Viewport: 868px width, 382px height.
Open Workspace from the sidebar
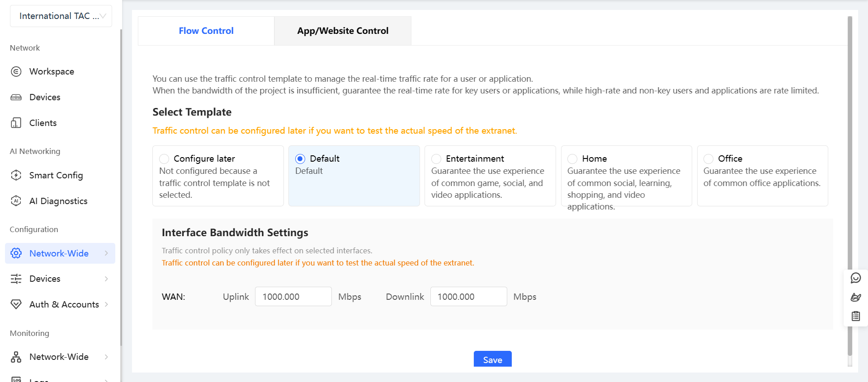tap(52, 71)
